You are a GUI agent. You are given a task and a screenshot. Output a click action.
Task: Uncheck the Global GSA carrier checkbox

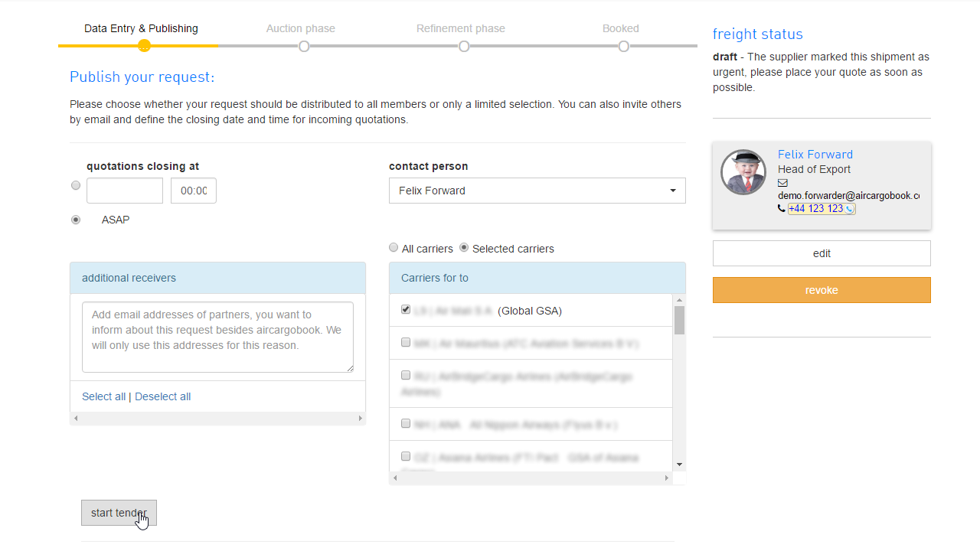[406, 310]
